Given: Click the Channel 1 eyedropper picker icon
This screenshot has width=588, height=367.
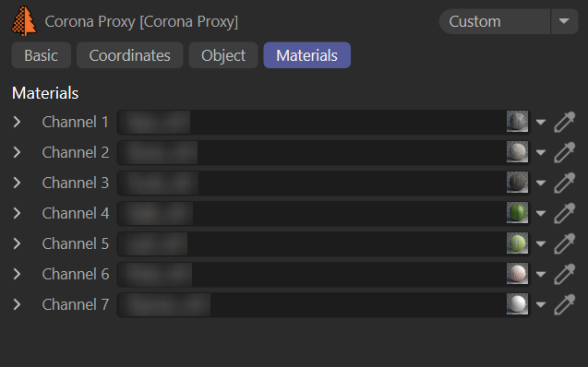Looking at the screenshot, I should click(564, 122).
